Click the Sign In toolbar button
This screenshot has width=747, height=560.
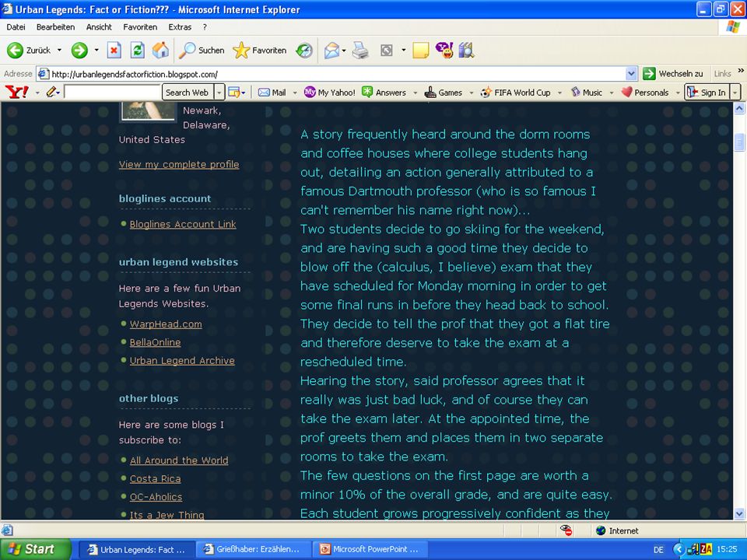707,93
